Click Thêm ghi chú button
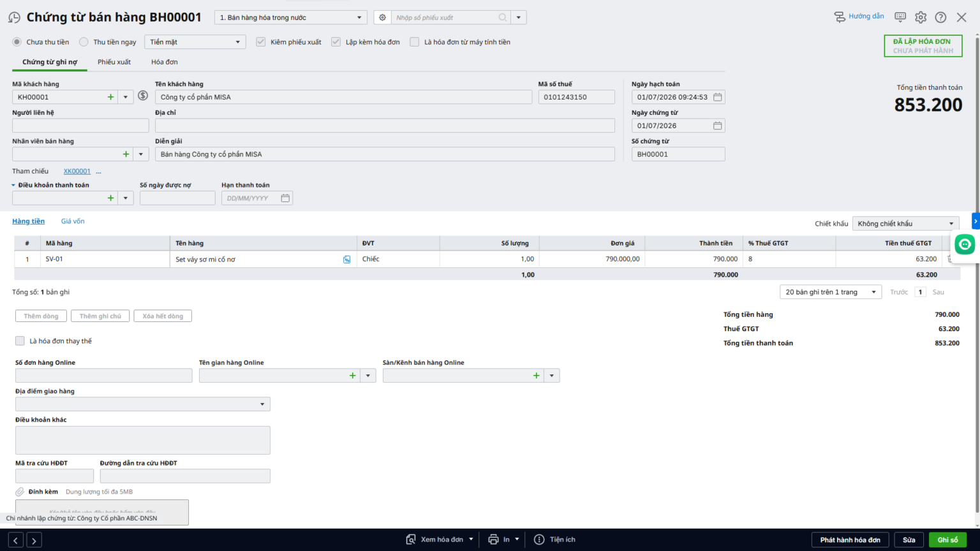Screen dimensions: 980x551 click(100, 316)
